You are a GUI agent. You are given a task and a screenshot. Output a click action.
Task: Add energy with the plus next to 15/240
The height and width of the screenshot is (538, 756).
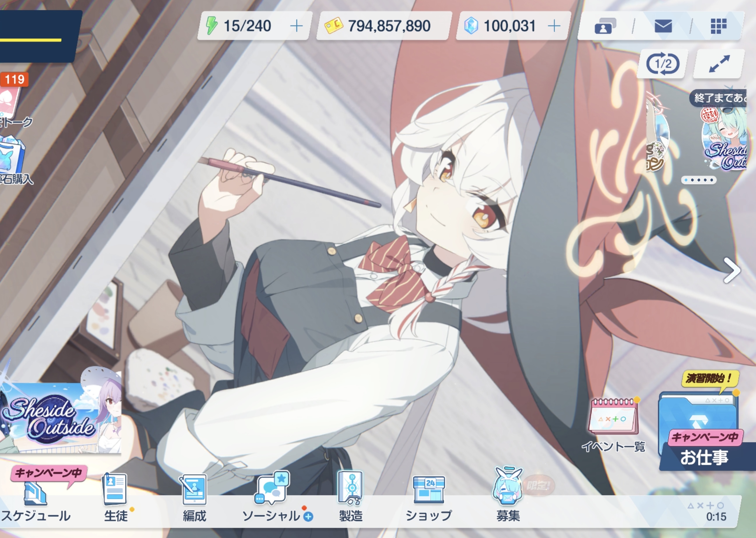pos(296,26)
